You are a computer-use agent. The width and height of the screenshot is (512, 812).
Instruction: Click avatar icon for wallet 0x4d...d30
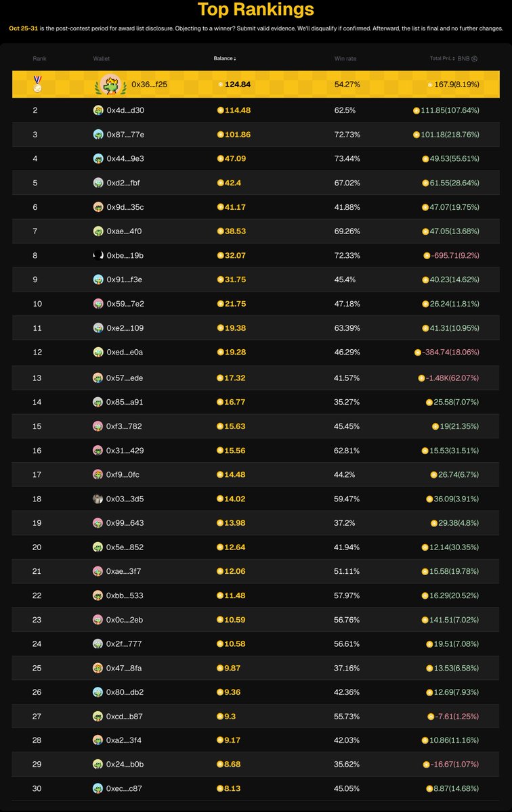coord(98,110)
